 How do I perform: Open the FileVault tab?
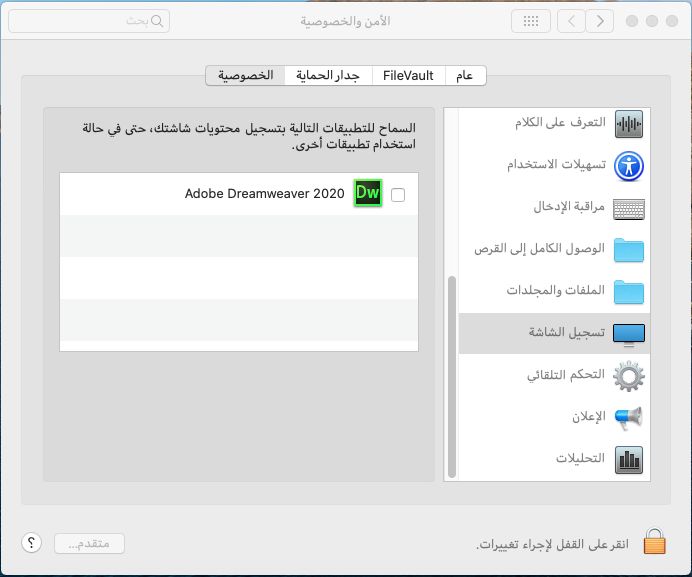click(409, 75)
